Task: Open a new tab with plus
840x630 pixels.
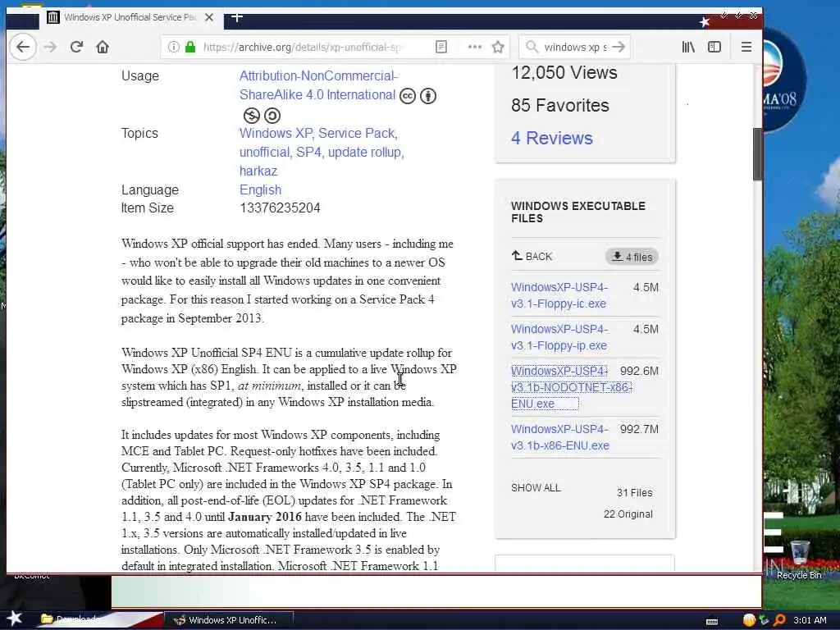Action: pyautogui.click(x=237, y=17)
